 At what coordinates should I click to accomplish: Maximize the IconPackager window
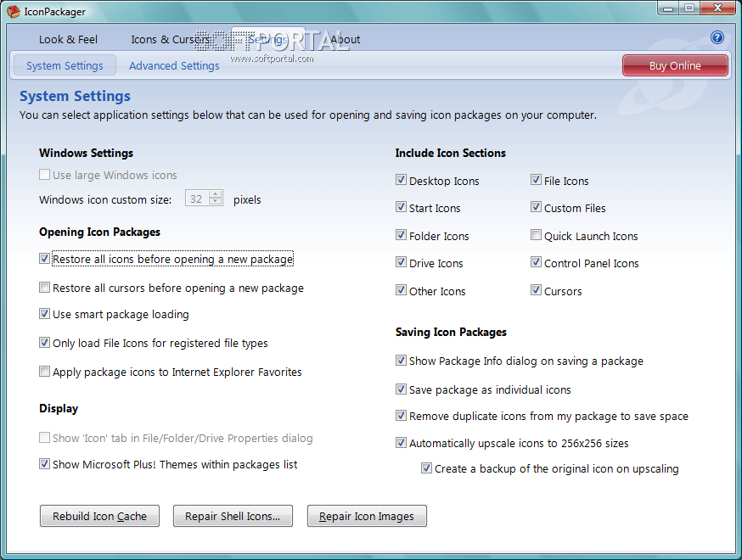[689, 8]
